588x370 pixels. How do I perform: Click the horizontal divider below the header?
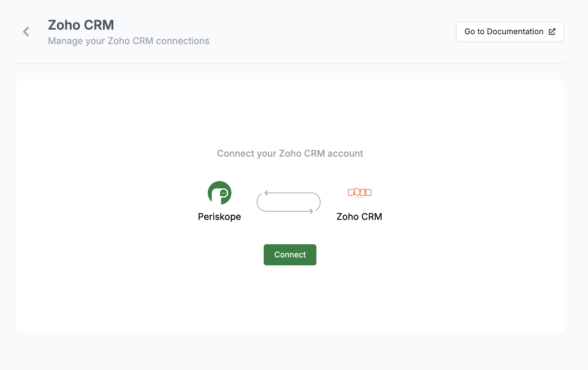(290, 64)
